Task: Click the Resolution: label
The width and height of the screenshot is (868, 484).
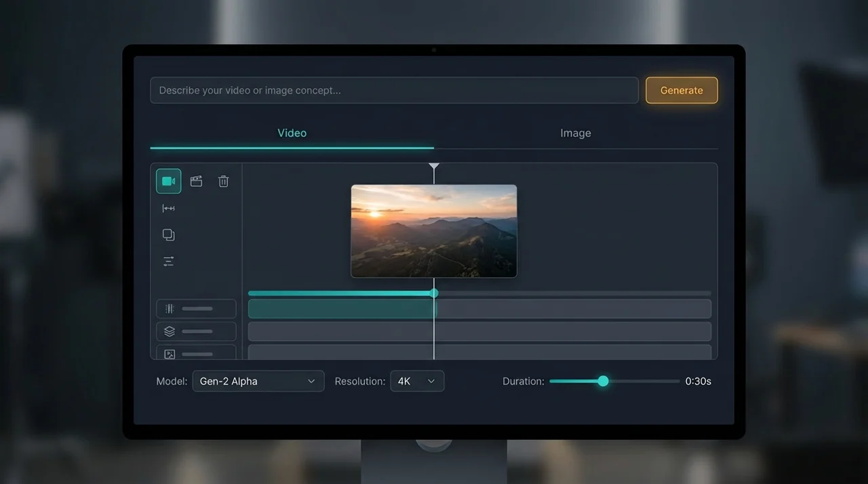Action: (360, 381)
